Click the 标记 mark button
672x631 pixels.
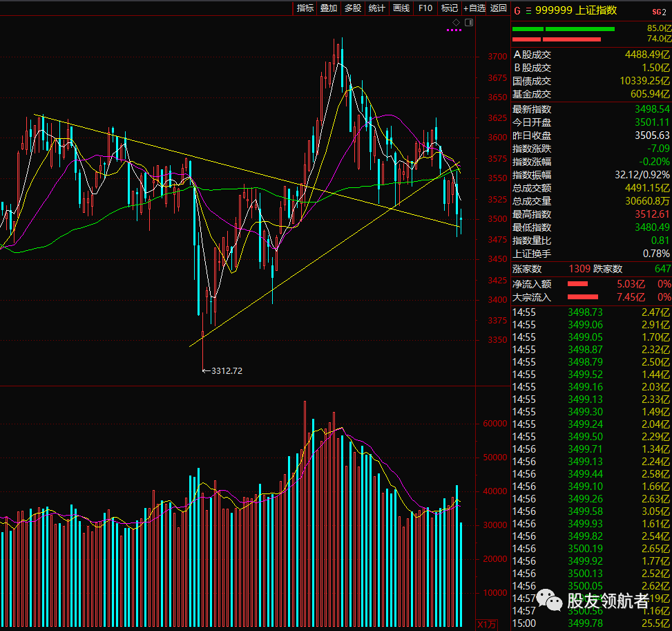[x=450, y=8]
